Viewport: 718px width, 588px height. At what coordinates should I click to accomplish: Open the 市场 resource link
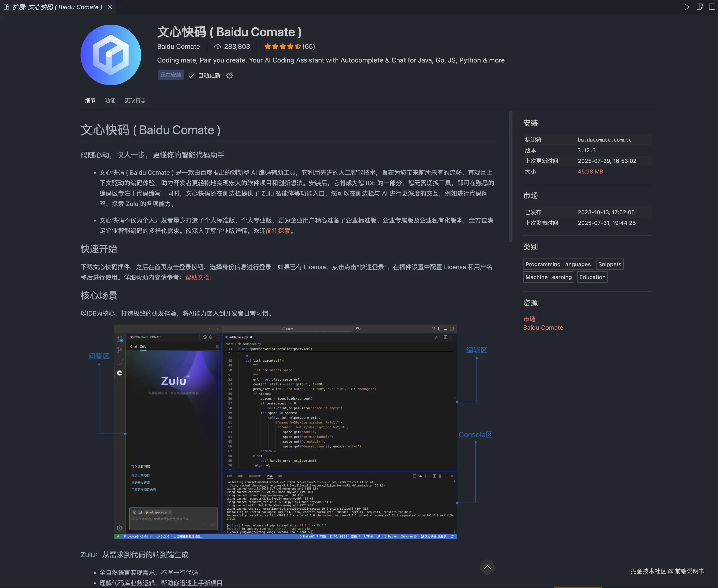[529, 319]
